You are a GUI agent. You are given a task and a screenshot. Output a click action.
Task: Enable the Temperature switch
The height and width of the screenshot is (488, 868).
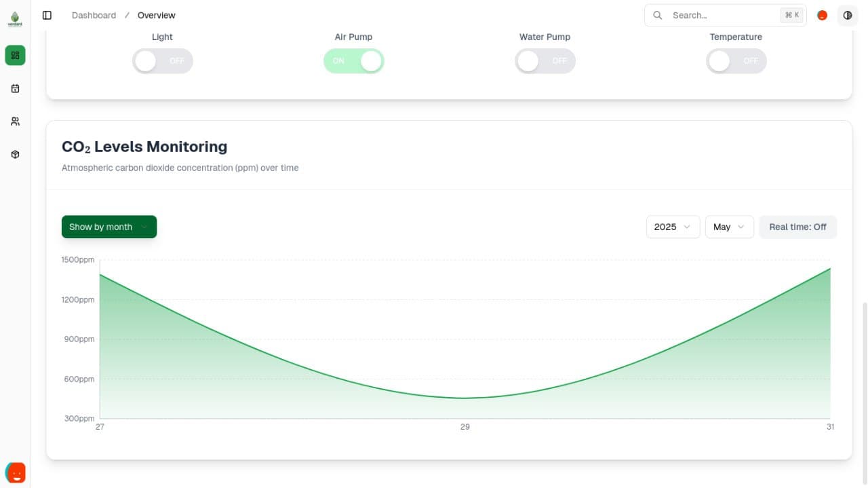pyautogui.click(x=736, y=61)
